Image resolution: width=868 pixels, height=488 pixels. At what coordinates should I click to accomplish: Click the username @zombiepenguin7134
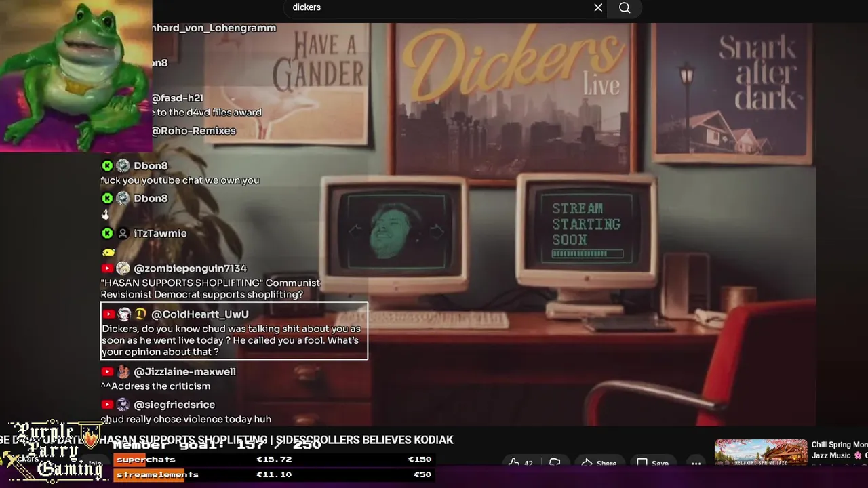pyautogui.click(x=191, y=268)
